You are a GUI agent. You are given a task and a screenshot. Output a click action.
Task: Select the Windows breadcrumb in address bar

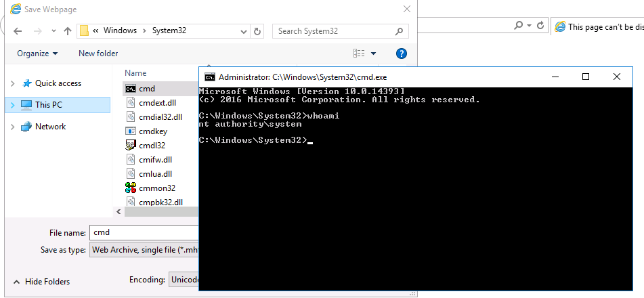(120, 30)
